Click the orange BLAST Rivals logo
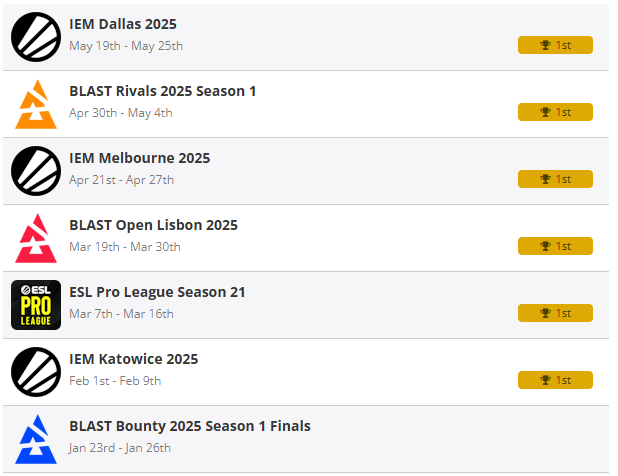Image resolution: width=618 pixels, height=476 pixels. pyautogui.click(x=36, y=104)
